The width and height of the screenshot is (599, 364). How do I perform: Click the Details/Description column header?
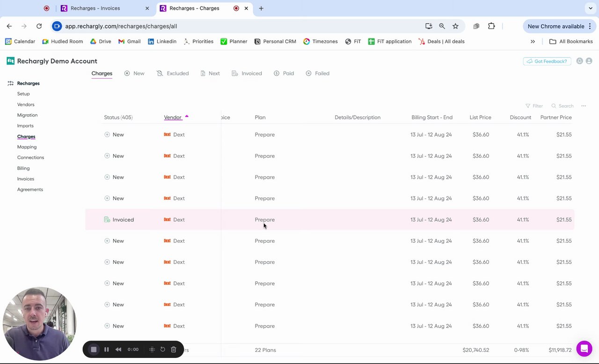coord(358,117)
